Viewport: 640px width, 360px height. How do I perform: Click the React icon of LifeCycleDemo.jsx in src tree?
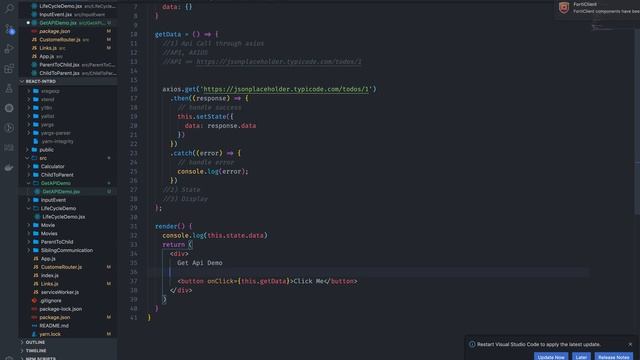(38, 217)
